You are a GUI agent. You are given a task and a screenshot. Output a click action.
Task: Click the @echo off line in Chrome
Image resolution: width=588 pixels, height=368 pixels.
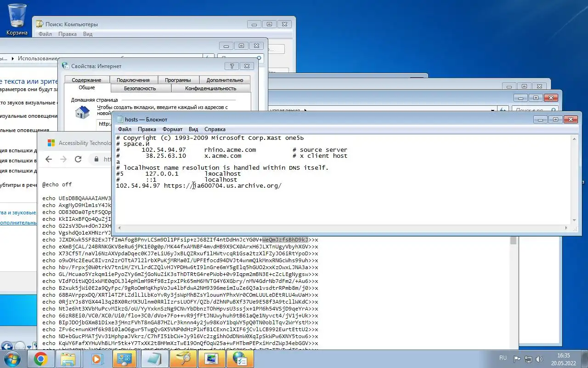[x=57, y=184]
